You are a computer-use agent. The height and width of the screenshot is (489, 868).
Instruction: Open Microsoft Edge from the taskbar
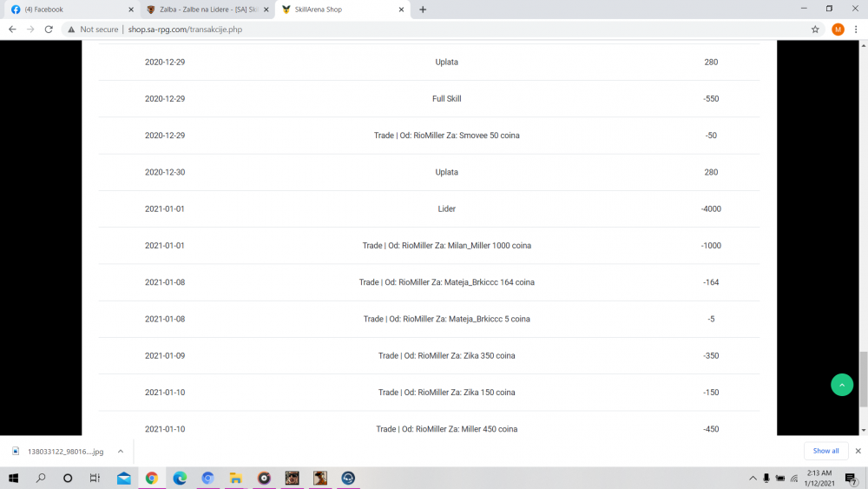tap(180, 478)
